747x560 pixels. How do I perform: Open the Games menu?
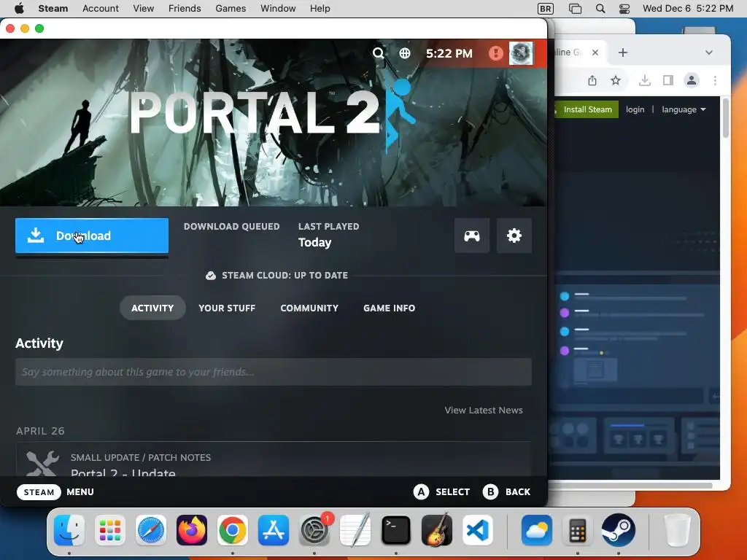point(231,8)
